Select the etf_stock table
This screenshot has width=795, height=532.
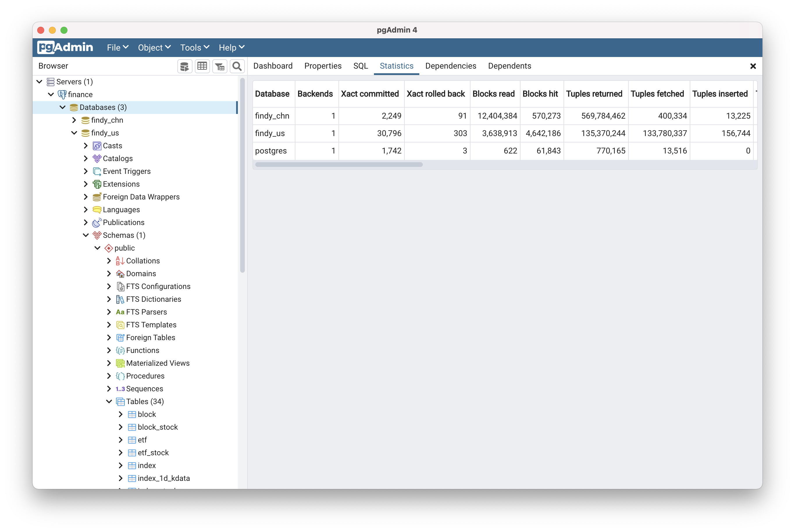[153, 453]
